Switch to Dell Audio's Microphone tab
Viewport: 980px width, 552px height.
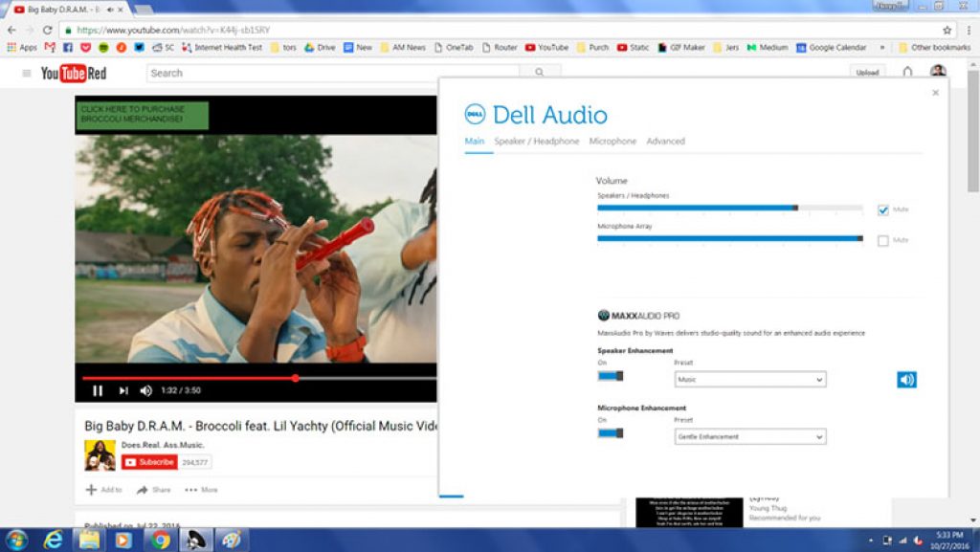point(612,142)
